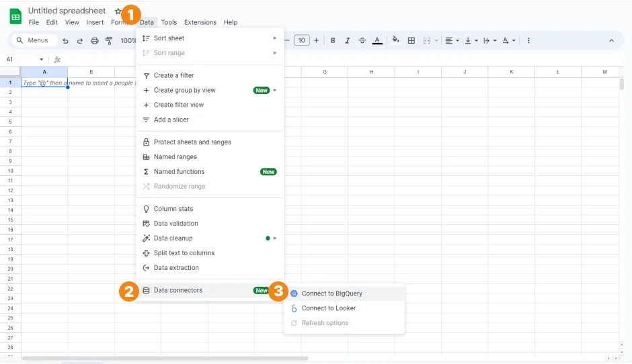Open the Extensions menu
632x364 pixels.
point(200,22)
